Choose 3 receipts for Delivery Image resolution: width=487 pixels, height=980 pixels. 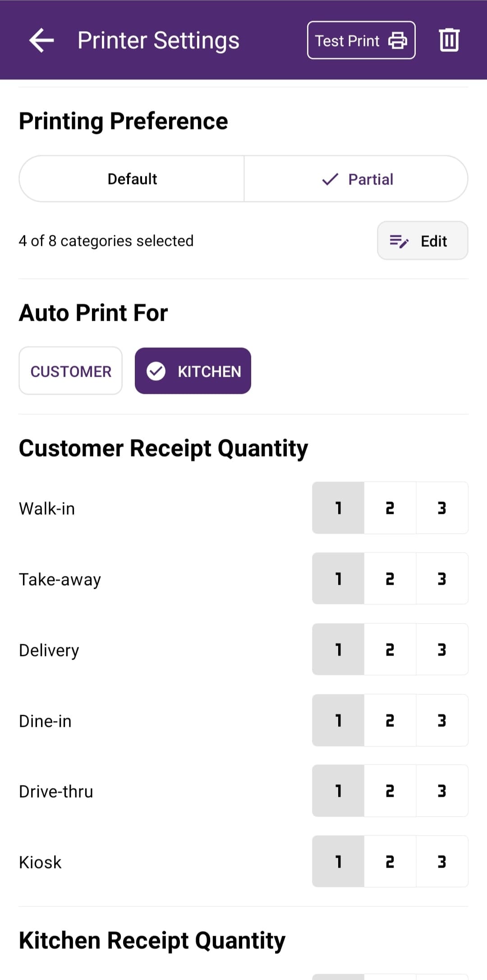pyautogui.click(x=442, y=650)
